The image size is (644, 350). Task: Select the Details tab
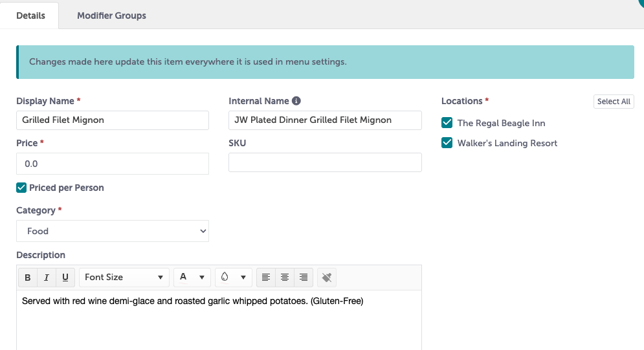click(x=30, y=16)
